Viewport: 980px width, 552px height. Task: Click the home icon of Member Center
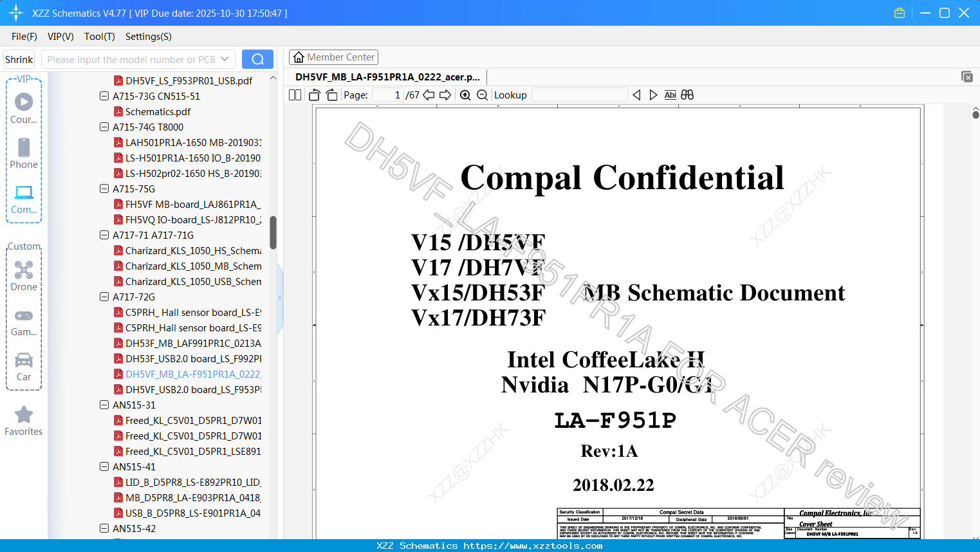tap(299, 57)
